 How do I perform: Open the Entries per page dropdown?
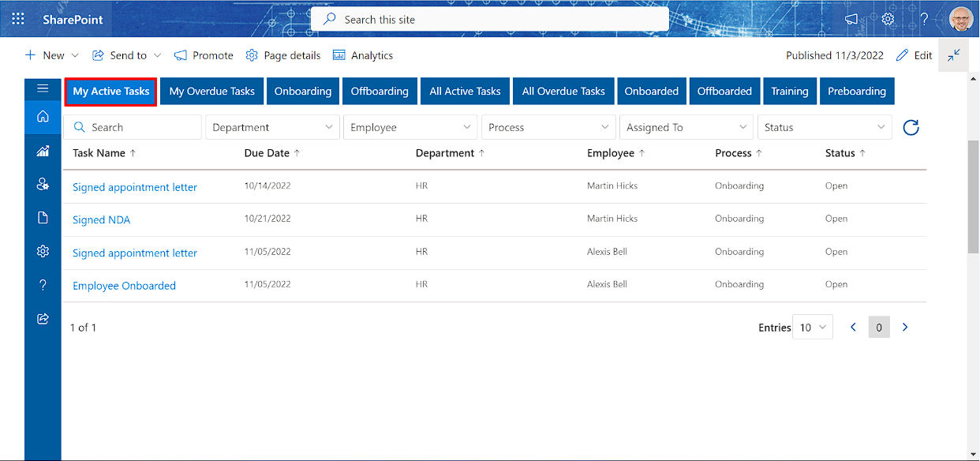click(812, 327)
